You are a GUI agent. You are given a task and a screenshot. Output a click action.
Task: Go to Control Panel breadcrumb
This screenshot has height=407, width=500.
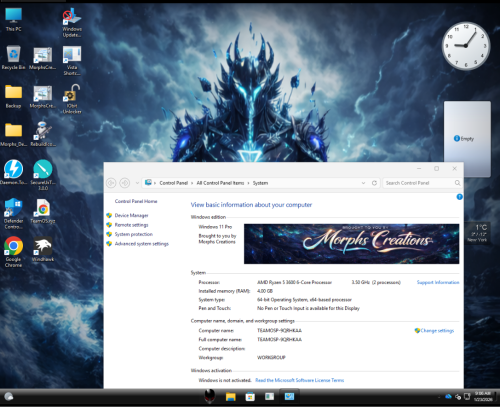coord(174,183)
